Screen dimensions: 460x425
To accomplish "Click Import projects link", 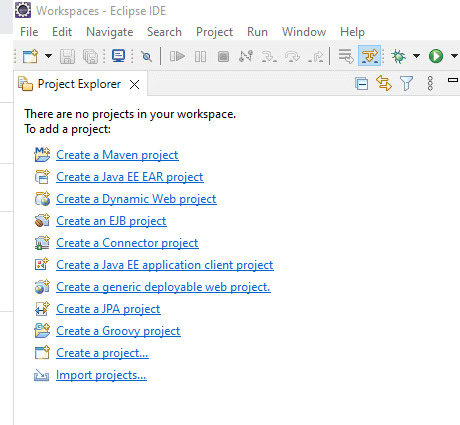I will pyautogui.click(x=101, y=375).
